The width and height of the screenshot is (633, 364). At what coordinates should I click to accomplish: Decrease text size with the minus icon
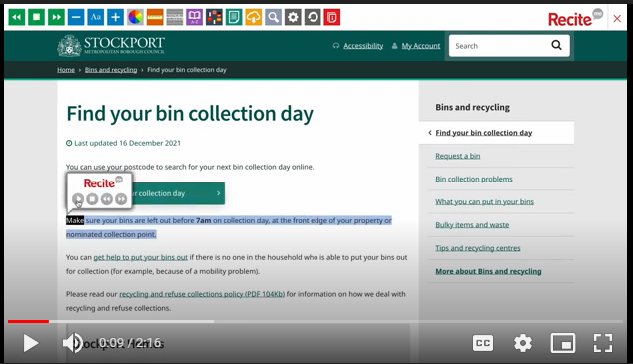(76, 17)
